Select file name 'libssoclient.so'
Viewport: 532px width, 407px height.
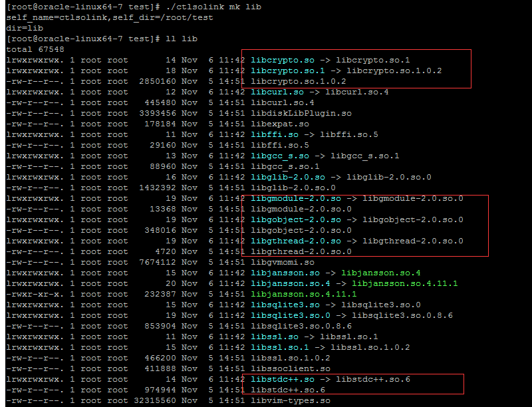point(291,368)
